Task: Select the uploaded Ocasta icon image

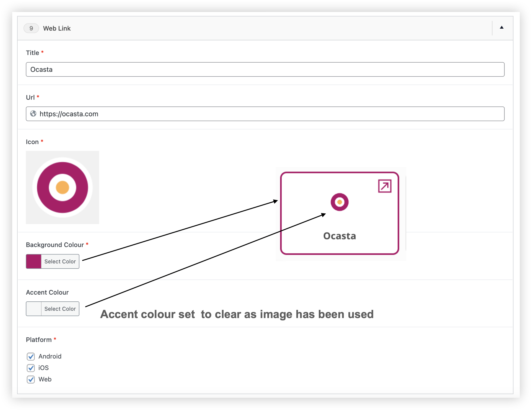Action: (x=62, y=187)
